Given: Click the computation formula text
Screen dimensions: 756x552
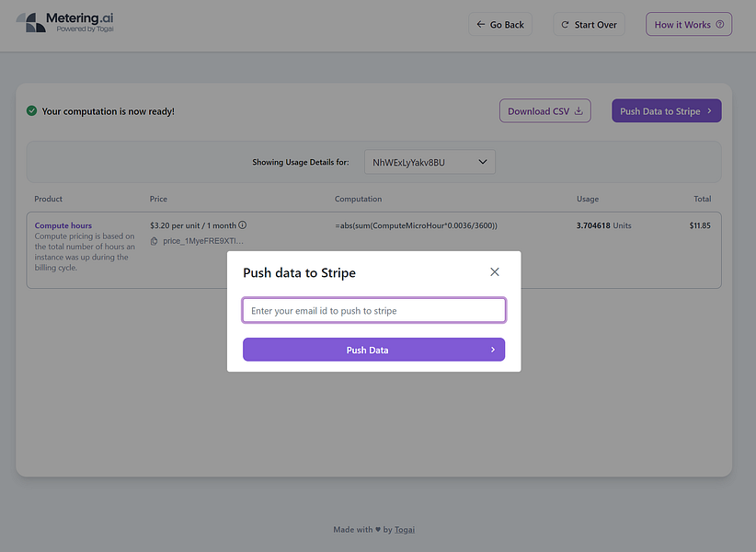Looking at the screenshot, I should click(x=416, y=225).
